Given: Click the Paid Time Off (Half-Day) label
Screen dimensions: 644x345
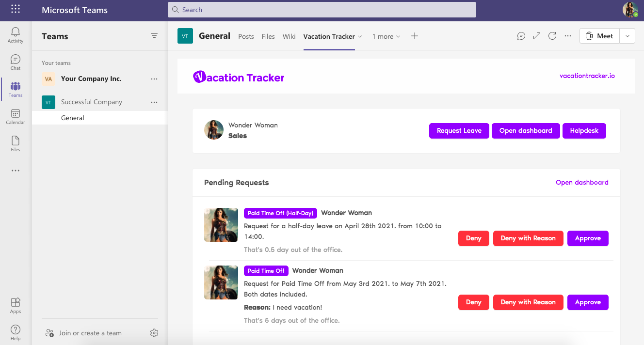Looking at the screenshot, I should (x=281, y=213).
